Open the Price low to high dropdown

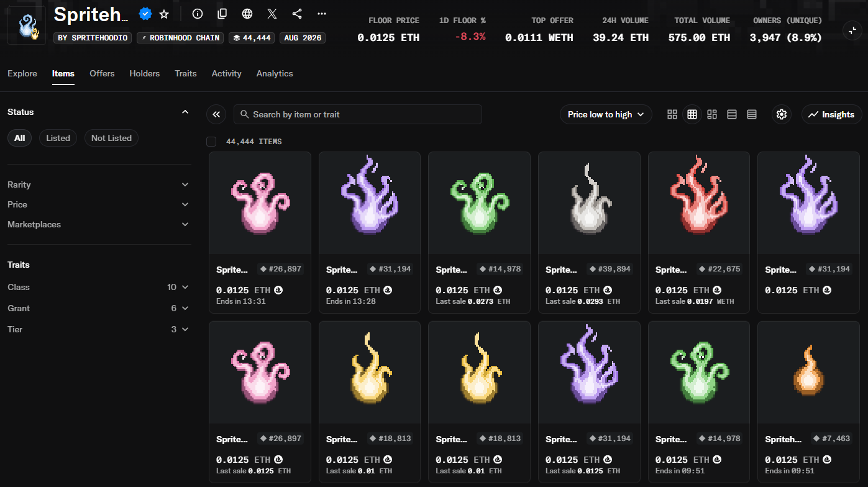coord(606,114)
